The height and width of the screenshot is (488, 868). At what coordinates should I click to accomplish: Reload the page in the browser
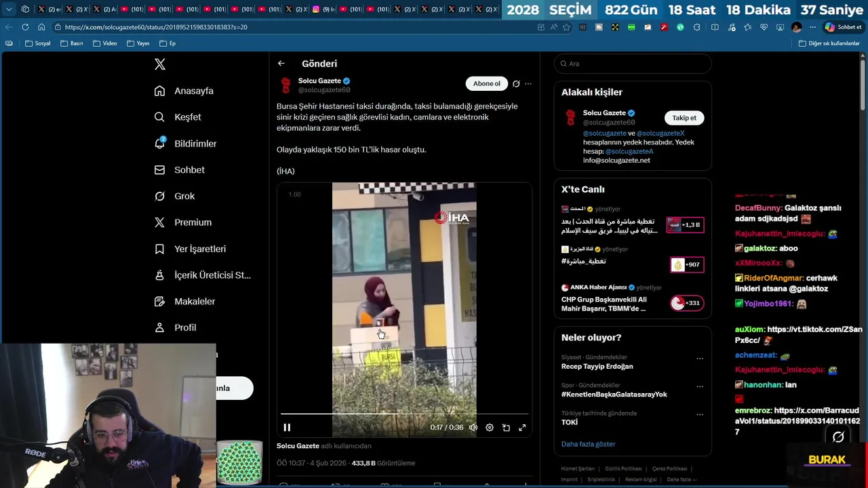coord(25,27)
